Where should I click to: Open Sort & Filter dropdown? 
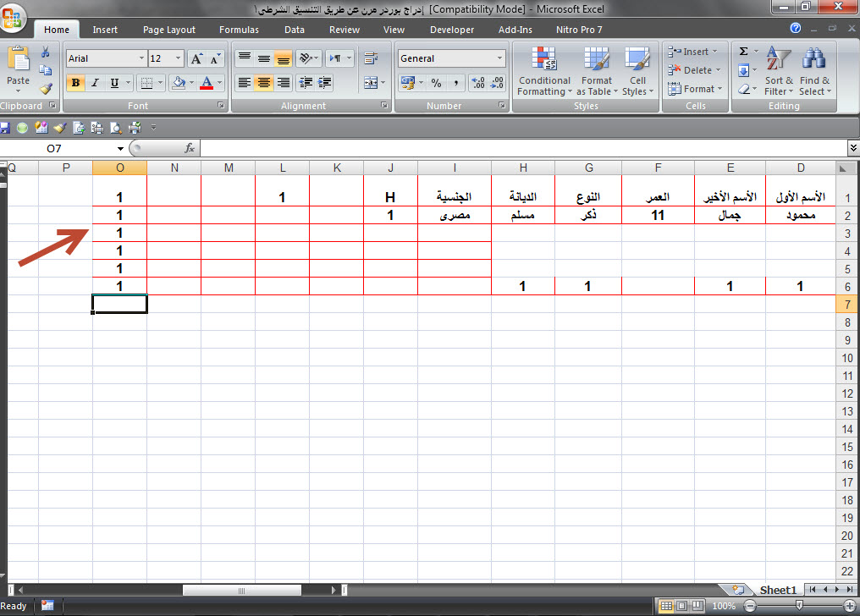tap(779, 71)
